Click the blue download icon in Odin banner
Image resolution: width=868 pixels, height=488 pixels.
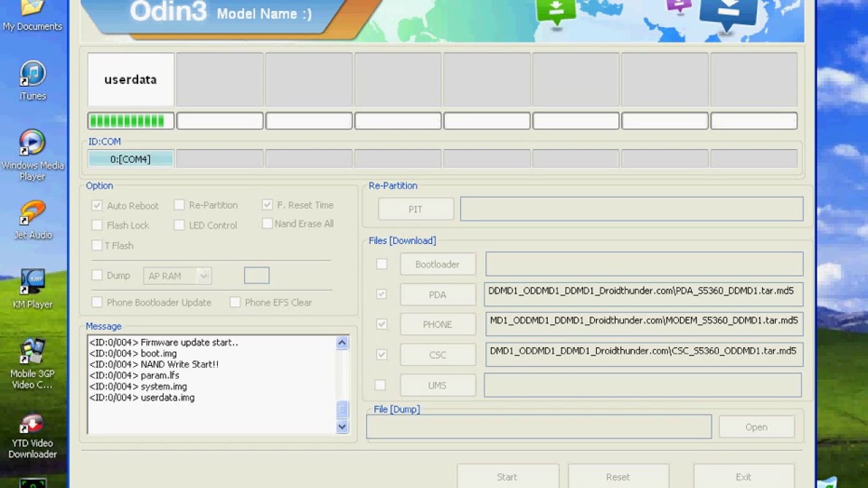[x=727, y=15]
